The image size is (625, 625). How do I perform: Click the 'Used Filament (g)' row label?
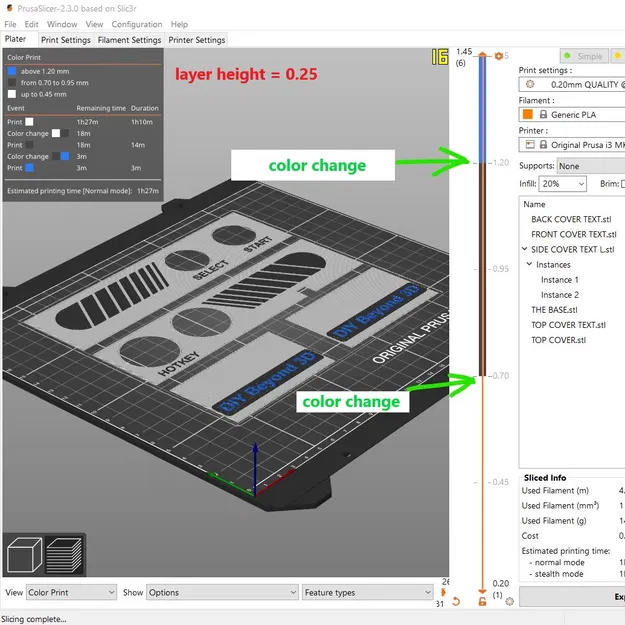554,521
